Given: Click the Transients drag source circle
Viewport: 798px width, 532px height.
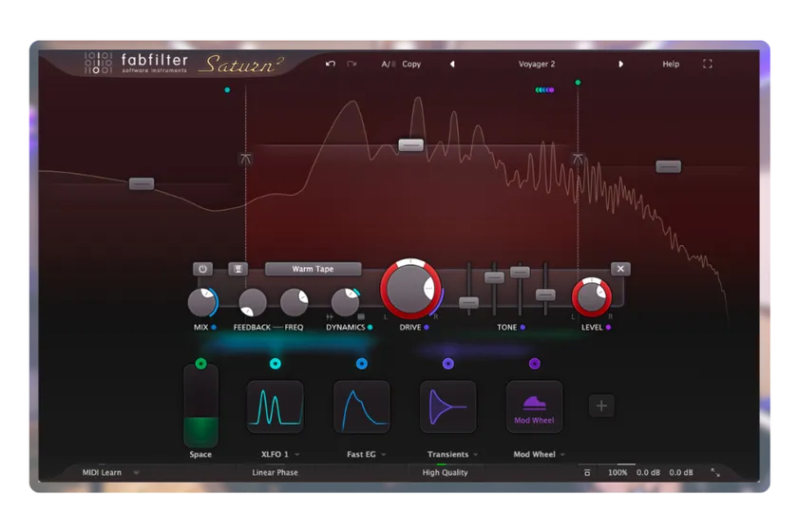Looking at the screenshot, I should pyautogui.click(x=447, y=364).
